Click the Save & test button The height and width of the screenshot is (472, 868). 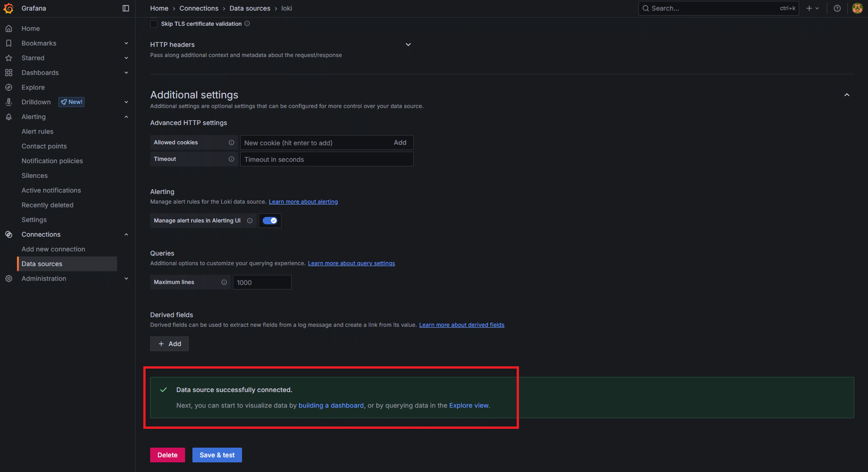point(217,455)
